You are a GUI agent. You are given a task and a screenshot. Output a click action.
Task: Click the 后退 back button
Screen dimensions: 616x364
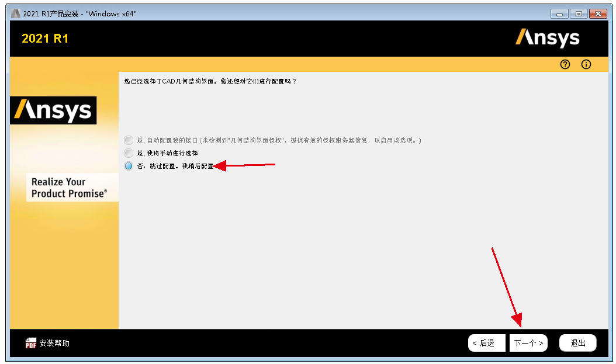coord(486,343)
